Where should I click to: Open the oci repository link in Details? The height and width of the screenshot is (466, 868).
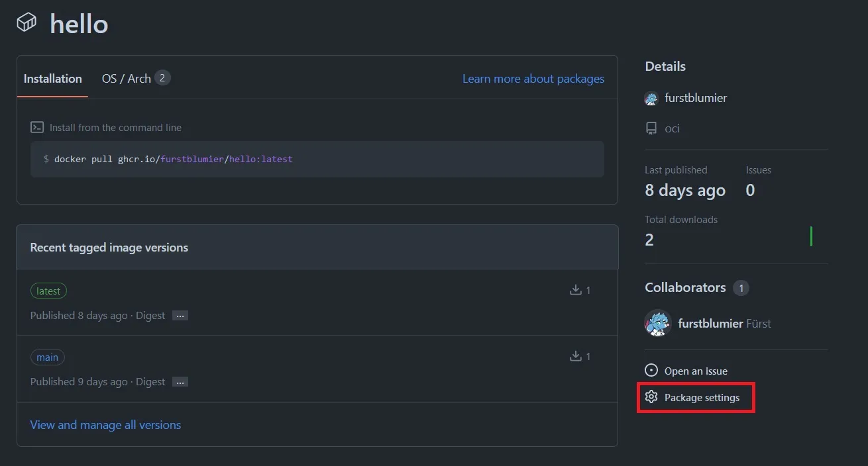pyautogui.click(x=672, y=128)
